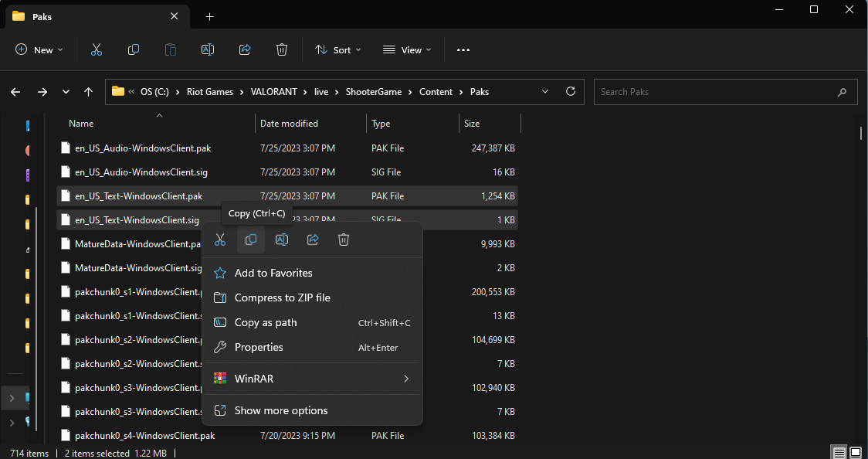This screenshot has height=459, width=868.
Task: Click the 9,993 KB size cell
Action: point(497,243)
